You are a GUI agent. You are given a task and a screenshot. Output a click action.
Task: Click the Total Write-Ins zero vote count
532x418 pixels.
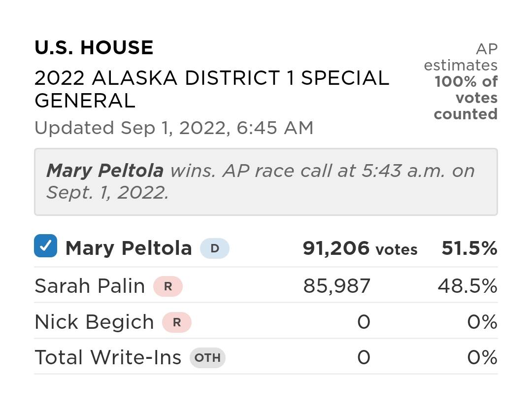point(363,358)
